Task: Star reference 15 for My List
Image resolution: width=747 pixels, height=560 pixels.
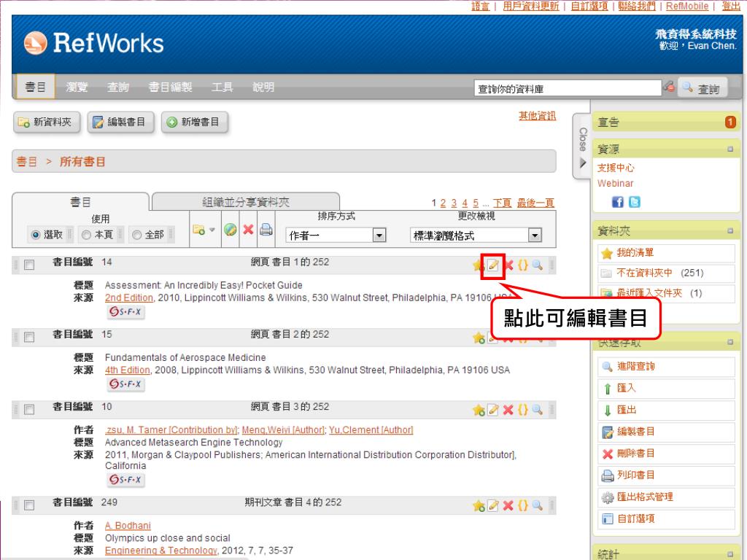Action: tap(479, 338)
